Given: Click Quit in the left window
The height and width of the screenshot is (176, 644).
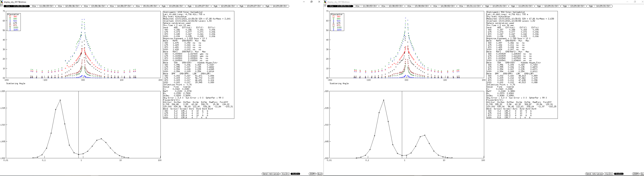Looking at the screenshot, I should click(x=320, y=174).
